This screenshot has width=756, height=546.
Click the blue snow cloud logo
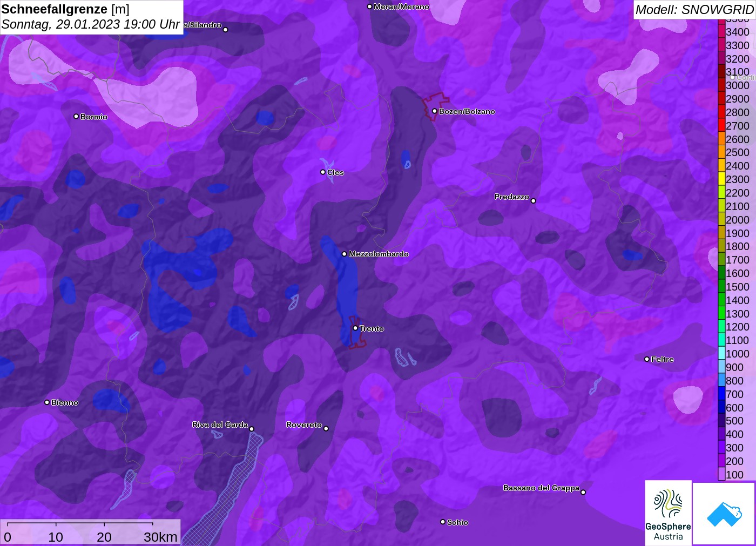pos(724,514)
